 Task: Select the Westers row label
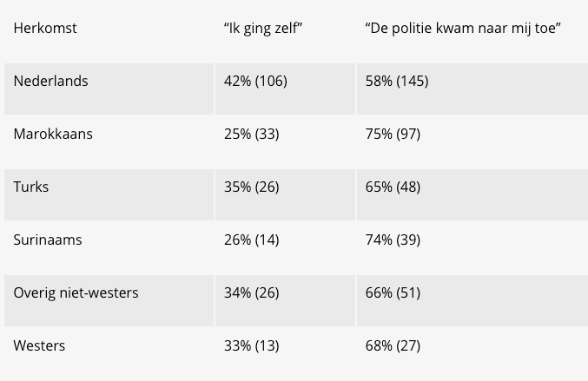(39, 345)
